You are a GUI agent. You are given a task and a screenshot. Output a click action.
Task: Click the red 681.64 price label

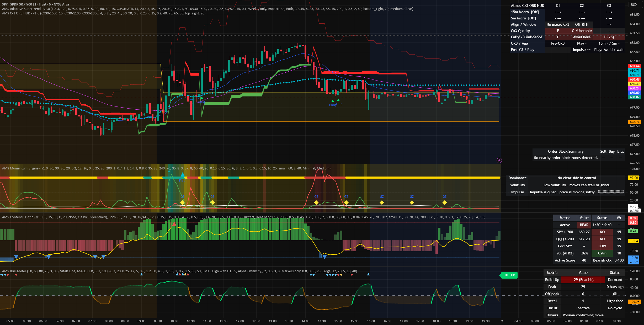[635, 66]
